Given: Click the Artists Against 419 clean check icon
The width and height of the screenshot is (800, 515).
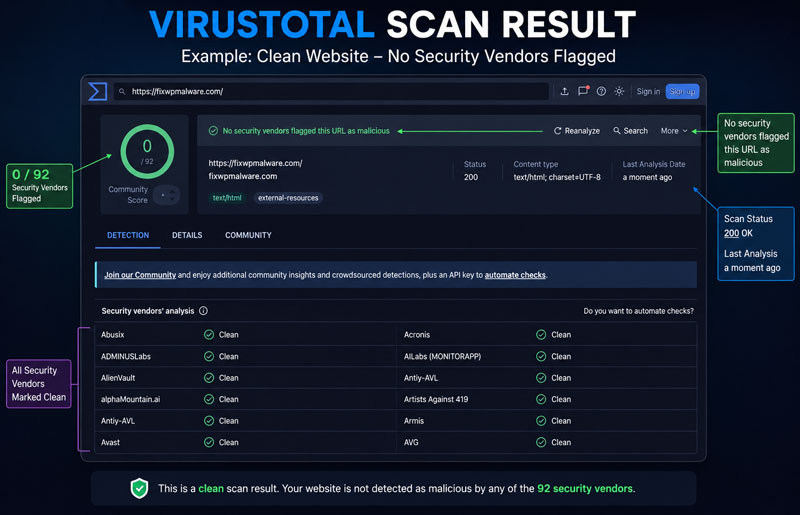Looking at the screenshot, I should pyautogui.click(x=541, y=399).
